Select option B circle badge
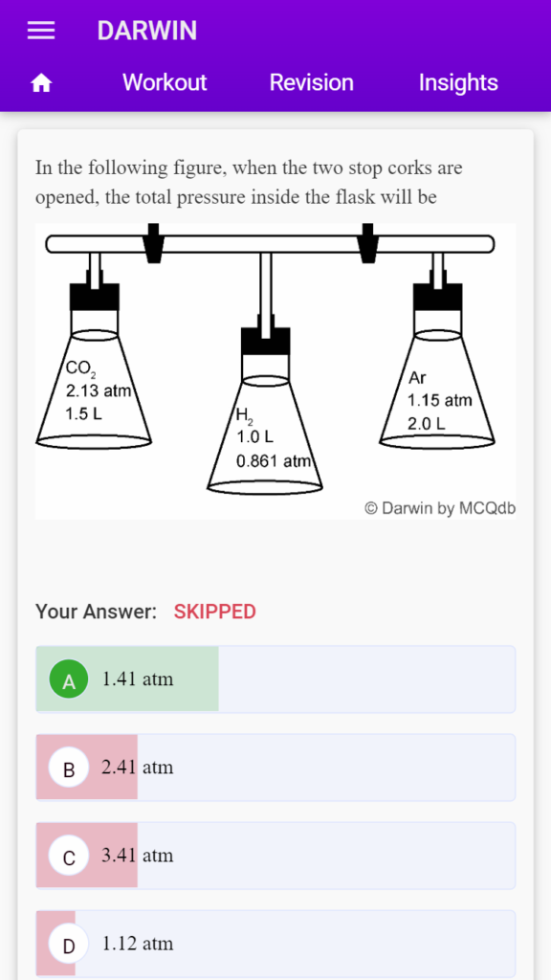Screen dimensions: 551x980 tap(69, 768)
